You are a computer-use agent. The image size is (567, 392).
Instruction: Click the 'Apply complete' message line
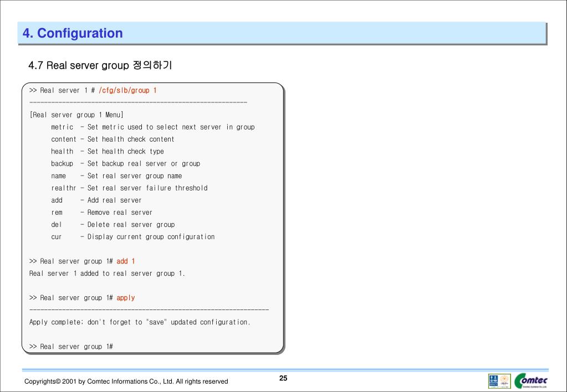pyautogui.click(x=140, y=322)
